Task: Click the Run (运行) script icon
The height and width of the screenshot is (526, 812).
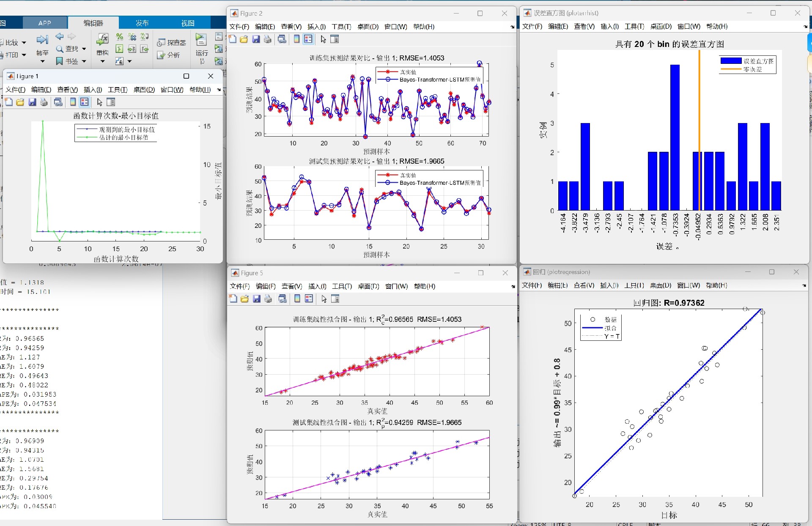Action: coord(201,40)
